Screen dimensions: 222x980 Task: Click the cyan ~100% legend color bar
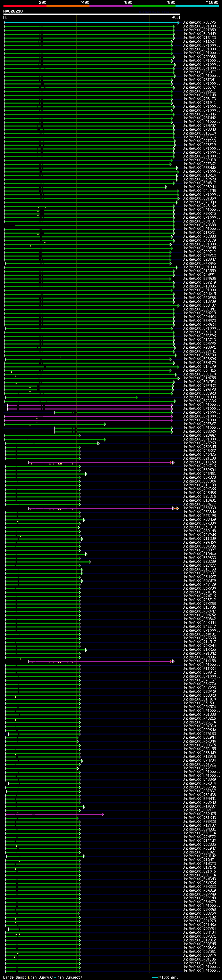click(x=197, y=6)
